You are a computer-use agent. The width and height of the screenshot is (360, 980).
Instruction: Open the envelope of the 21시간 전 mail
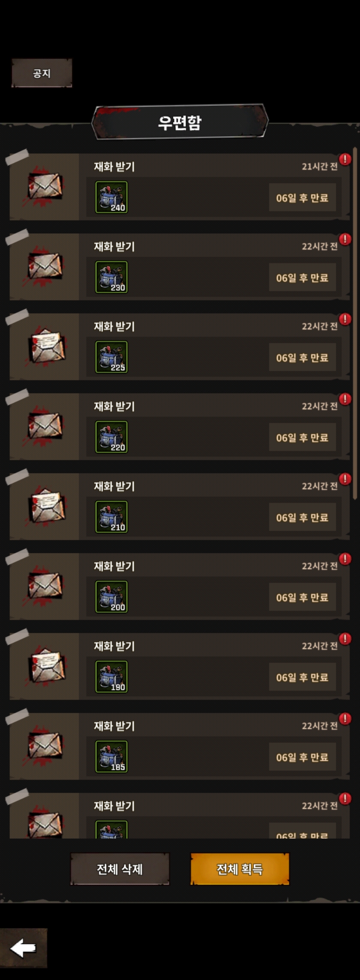(x=45, y=186)
